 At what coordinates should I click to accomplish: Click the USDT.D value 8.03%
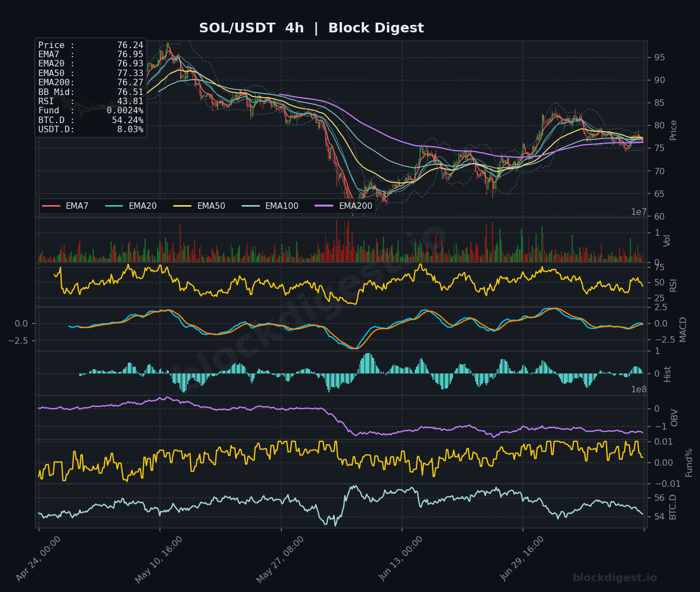coord(130,130)
